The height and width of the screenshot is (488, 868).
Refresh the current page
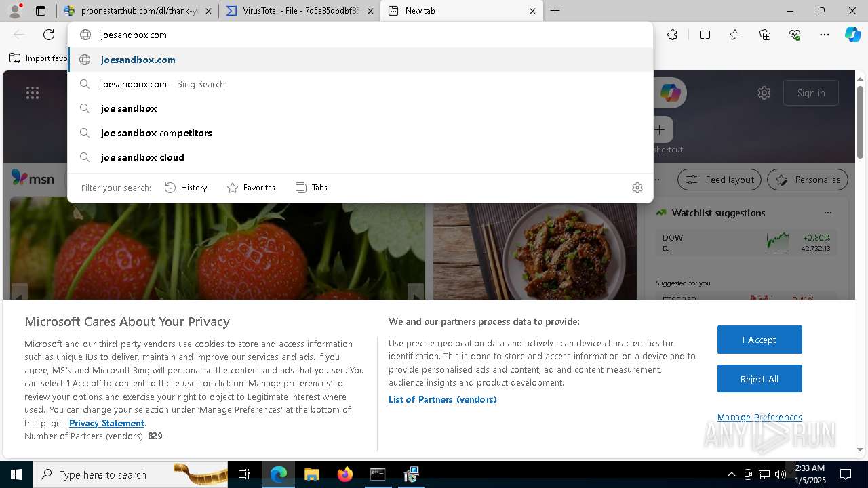49,35
